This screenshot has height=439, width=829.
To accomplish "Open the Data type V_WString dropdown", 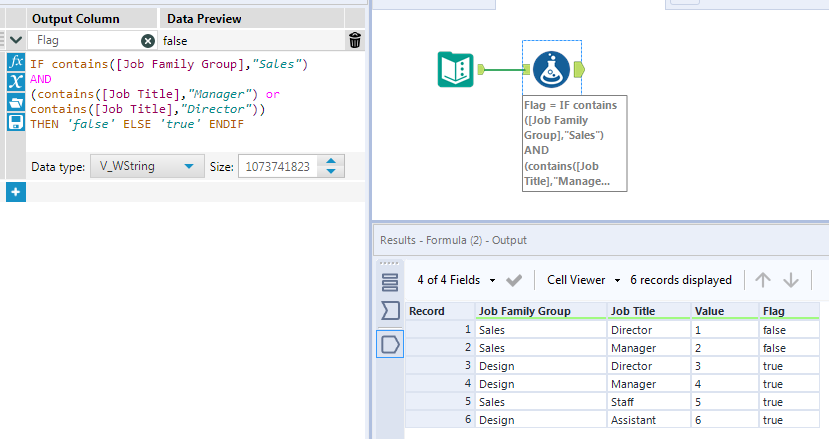I will 147,166.
